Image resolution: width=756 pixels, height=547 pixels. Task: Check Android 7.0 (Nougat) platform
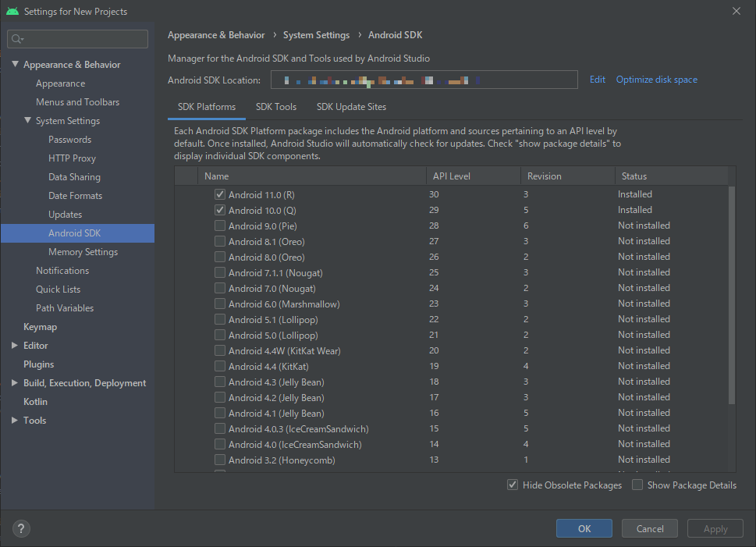[220, 288]
